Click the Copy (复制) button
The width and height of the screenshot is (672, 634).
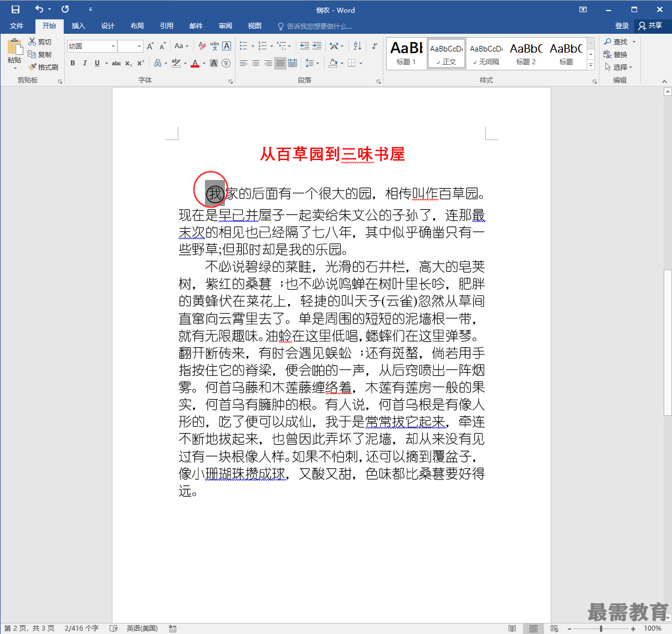(40, 54)
